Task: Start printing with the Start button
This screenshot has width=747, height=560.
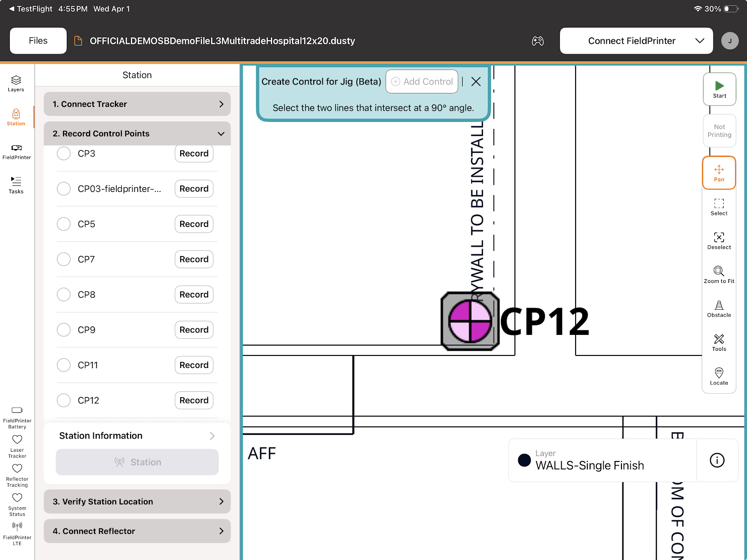Action: click(x=719, y=89)
